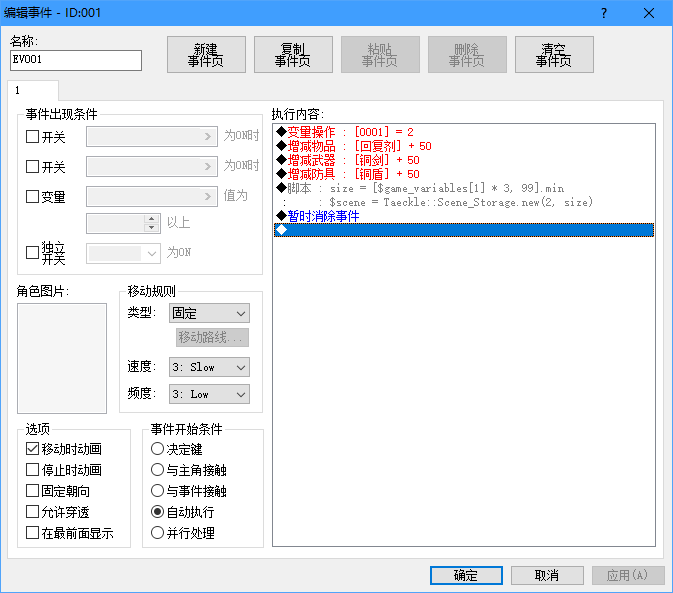
Task: Enable the first 开关 condition checkbox
Action: click(x=33, y=137)
